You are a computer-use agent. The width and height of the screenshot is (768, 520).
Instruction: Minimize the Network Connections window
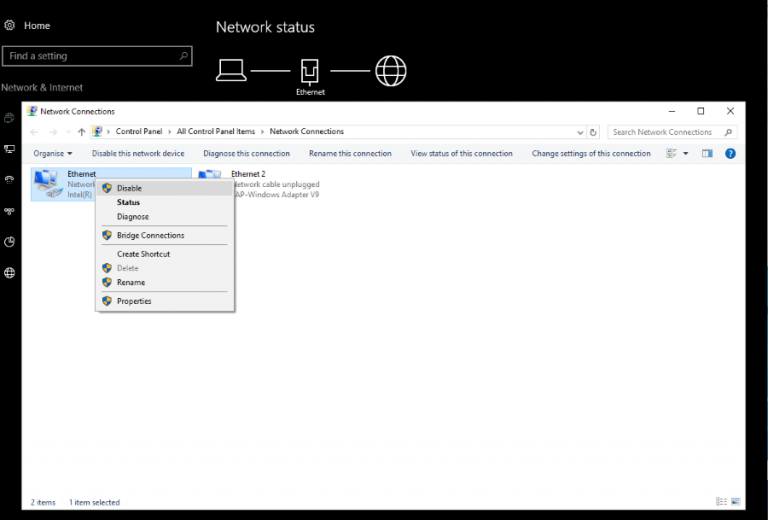pyautogui.click(x=672, y=111)
